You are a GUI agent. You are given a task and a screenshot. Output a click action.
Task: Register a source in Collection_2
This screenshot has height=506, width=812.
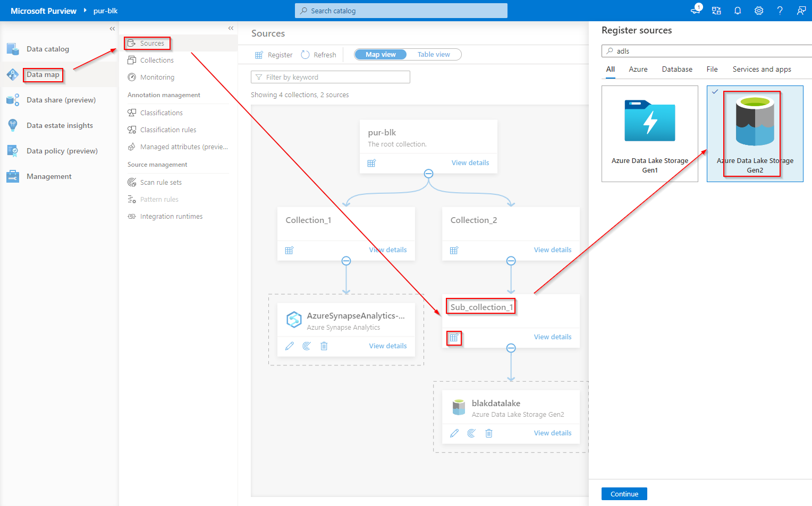454,250
